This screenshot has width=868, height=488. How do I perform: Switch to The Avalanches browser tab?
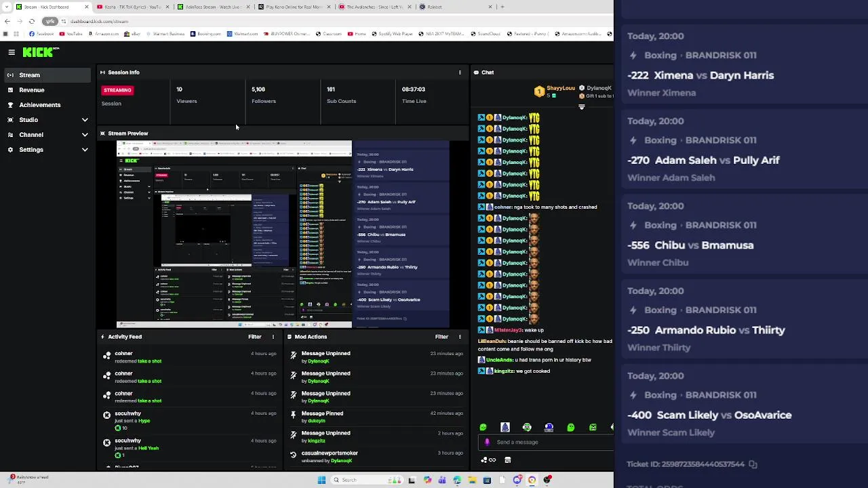click(x=375, y=7)
